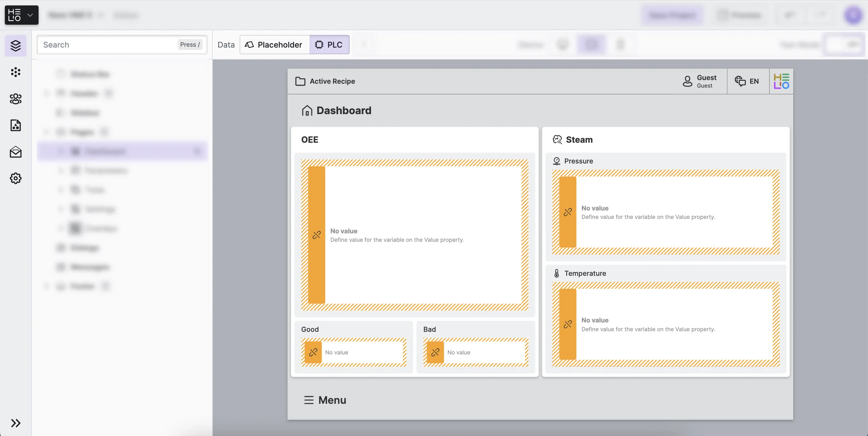The width and height of the screenshot is (868, 436).
Task: Open the document page sidebar icon
Action: (x=15, y=125)
